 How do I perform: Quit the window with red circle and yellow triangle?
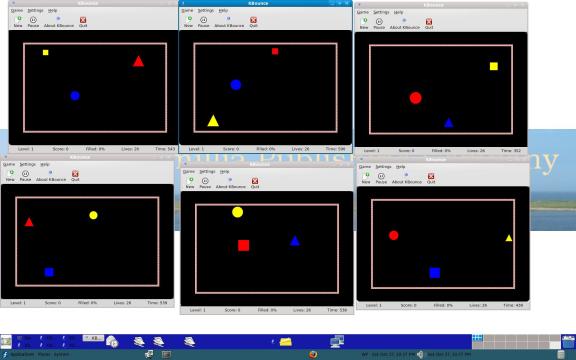[431, 178]
